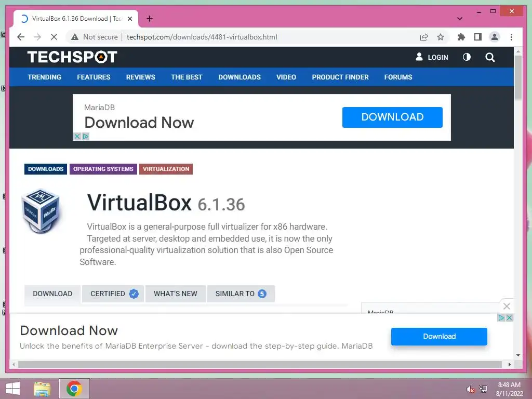Click the VirtualBox cube logo
Image resolution: width=532 pixels, height=399 pixels.
tap(41, 211)
